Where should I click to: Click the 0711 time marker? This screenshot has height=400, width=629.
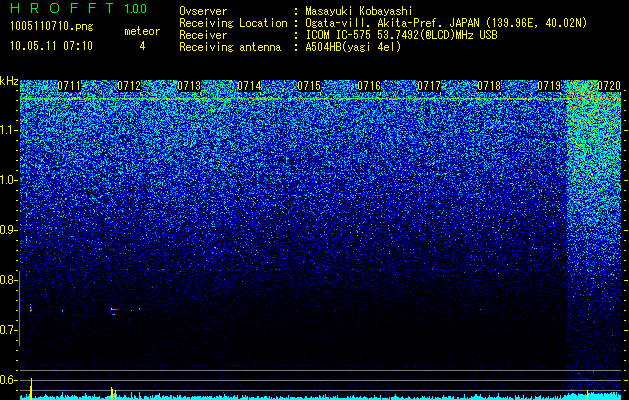(69, 86)
